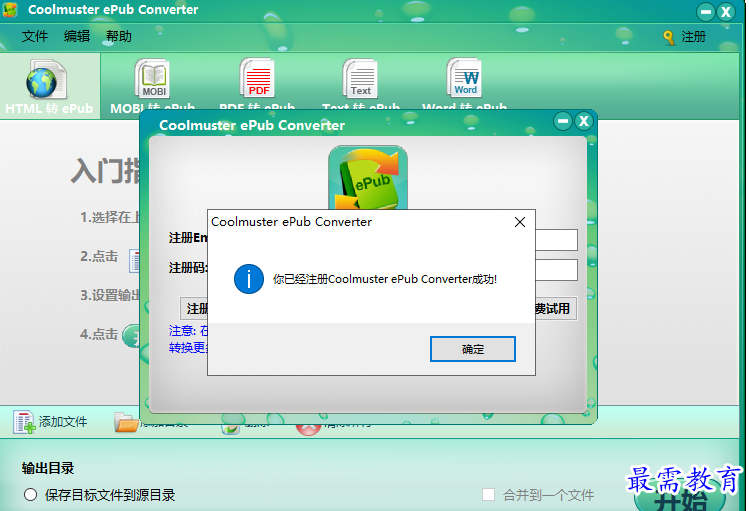
Task: Click the registration code input field
Action: point(556,270)
